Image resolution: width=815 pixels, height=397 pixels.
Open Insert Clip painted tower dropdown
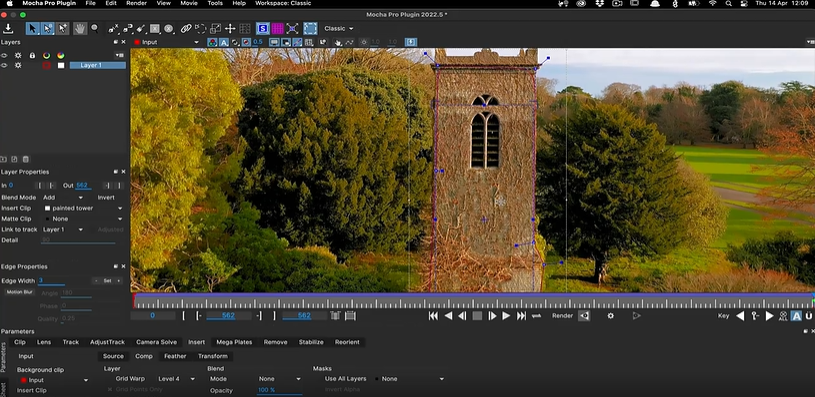click(83, 208)
